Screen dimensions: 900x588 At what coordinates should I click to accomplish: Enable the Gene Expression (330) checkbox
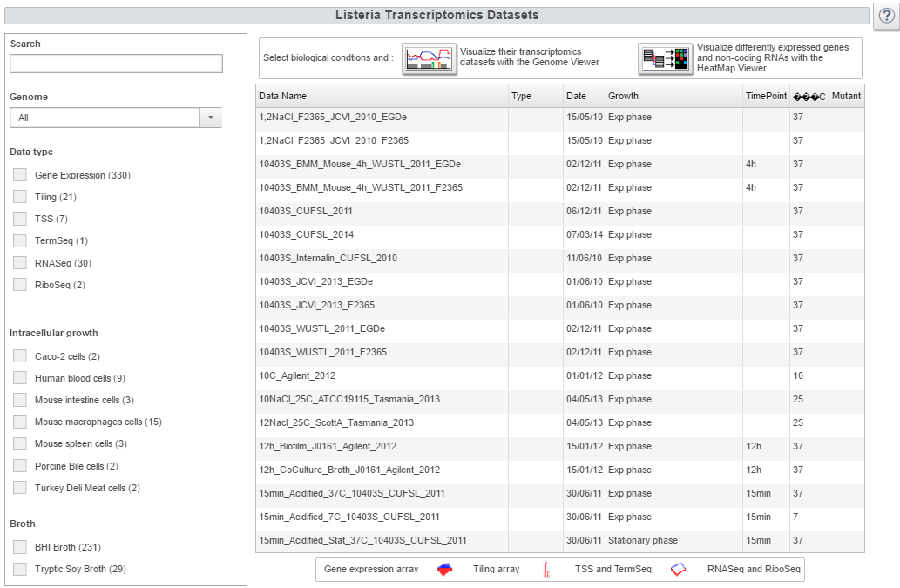click(20, 175)
